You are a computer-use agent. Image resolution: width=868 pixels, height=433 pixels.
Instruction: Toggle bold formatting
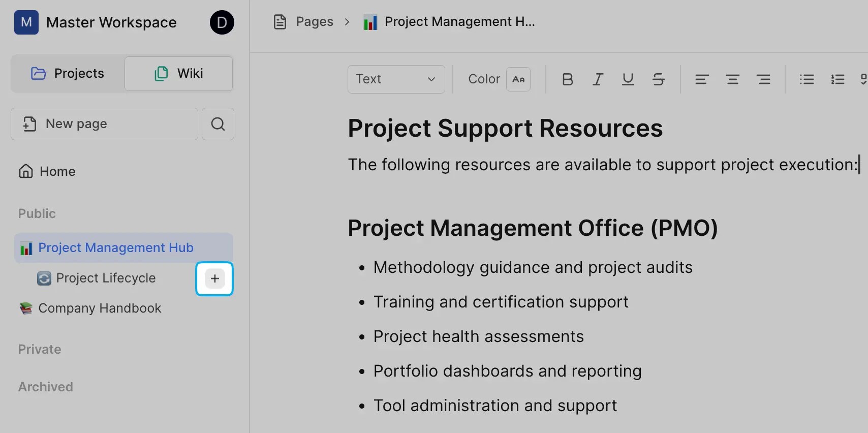pos(568,79)
